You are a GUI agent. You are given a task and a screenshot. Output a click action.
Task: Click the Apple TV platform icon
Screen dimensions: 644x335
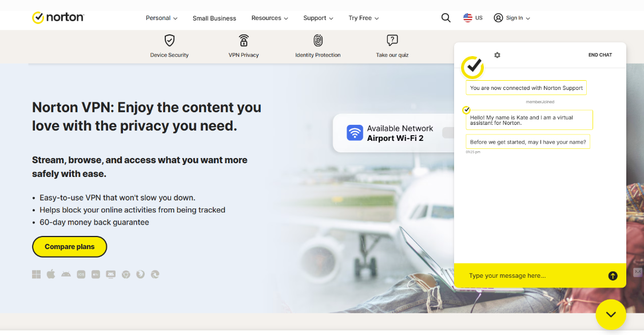(x=96, y=274)
